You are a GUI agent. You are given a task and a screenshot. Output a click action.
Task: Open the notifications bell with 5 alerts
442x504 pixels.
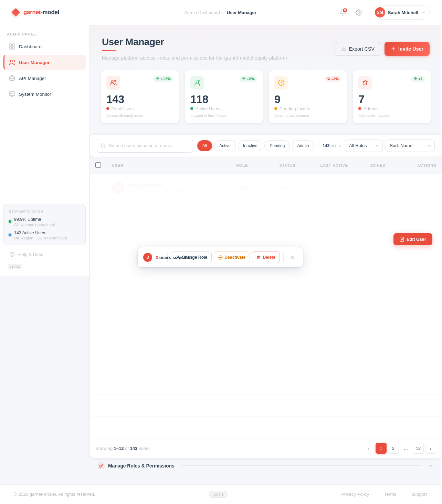pos(343,12)
